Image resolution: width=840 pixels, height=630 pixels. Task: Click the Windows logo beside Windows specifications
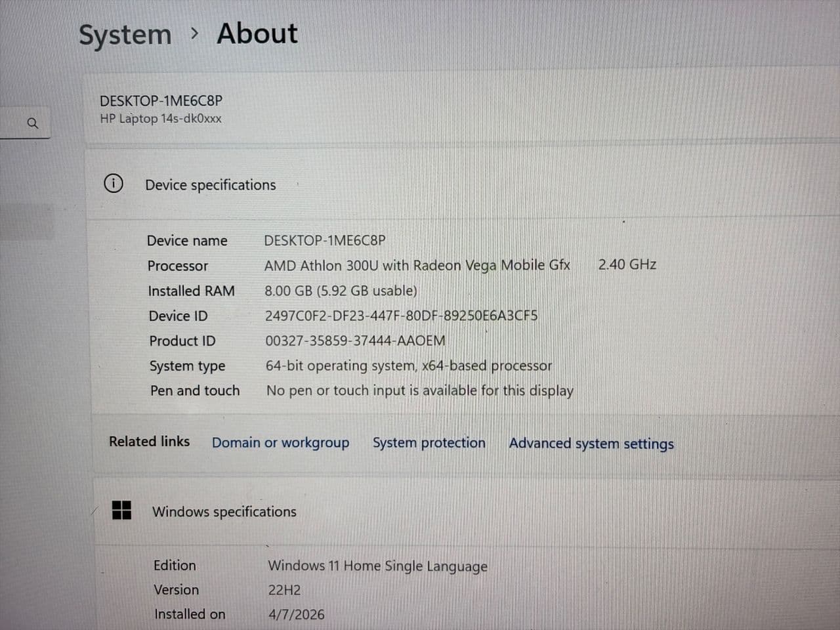point(122,510)
